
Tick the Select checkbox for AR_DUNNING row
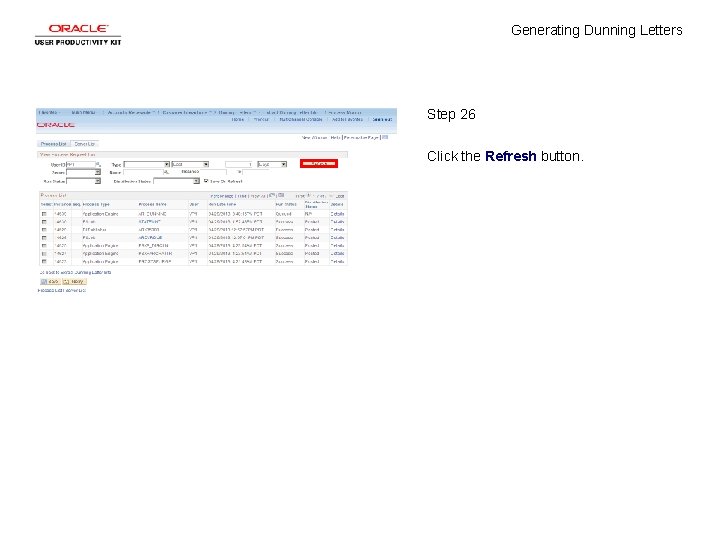pyautogui.click(x=45, y=214)
